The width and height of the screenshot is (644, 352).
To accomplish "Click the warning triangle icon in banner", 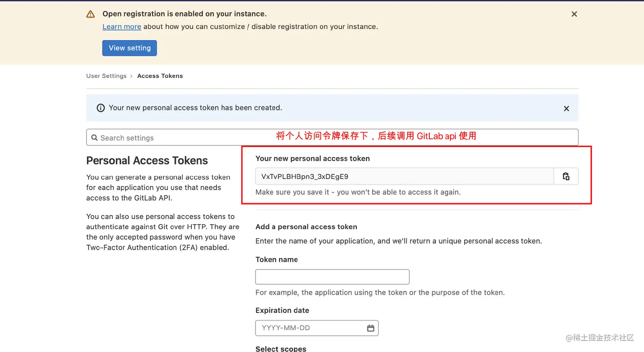I will [x=91, y=14].
